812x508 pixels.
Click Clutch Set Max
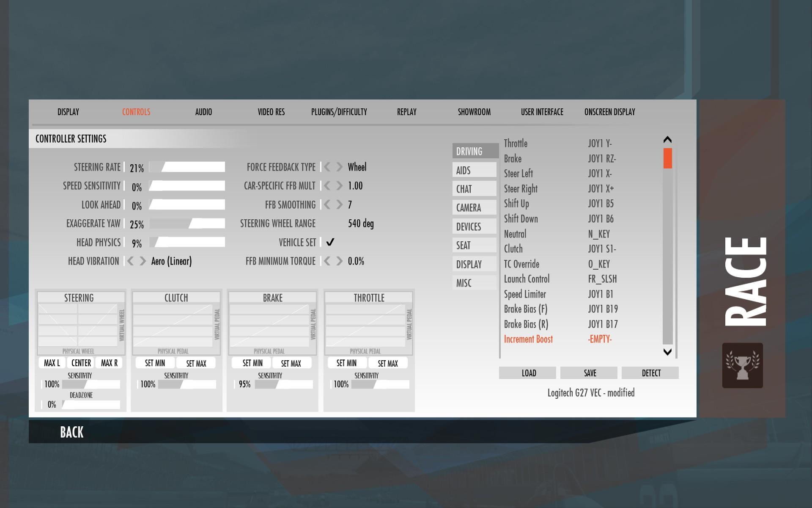[x=196, y=363]
